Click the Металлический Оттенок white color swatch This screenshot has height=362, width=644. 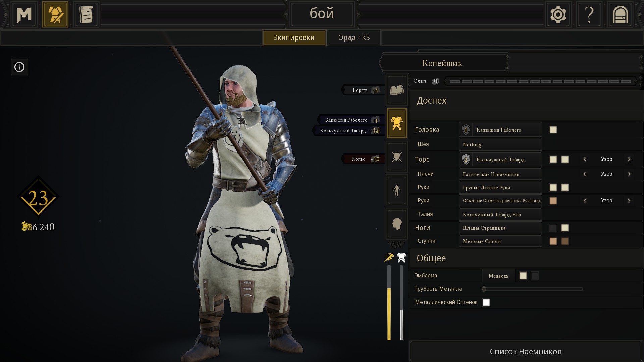click(x=486, y=302)
